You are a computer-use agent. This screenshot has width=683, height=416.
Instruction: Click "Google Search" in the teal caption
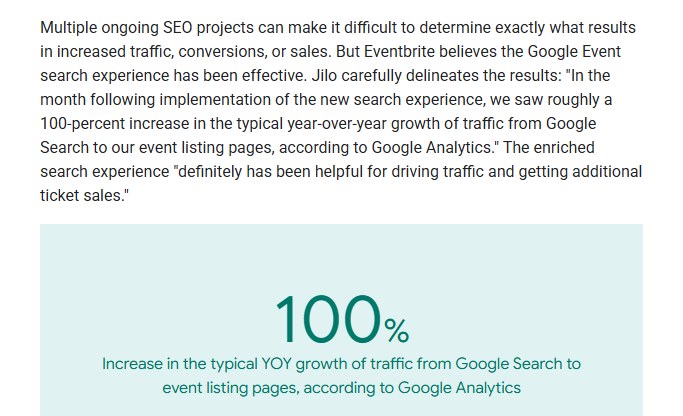(509, 364)
